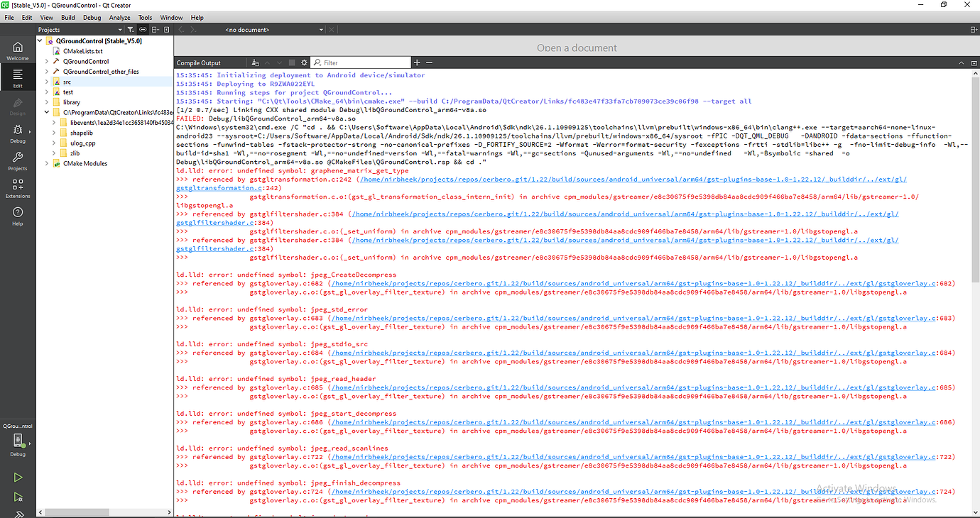
Task: Expand the ulog_cpp folder
Action: [54, 143]
